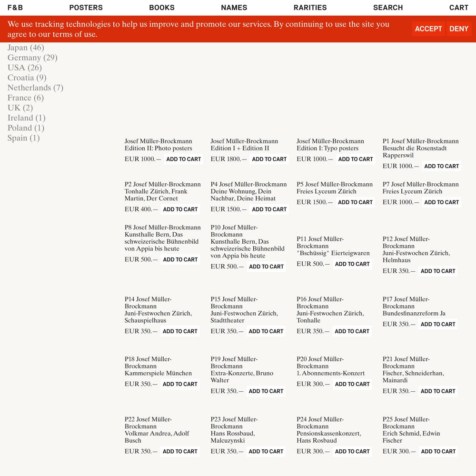Add Edition I: Typo posters to cart

click(x=355, y=159)
